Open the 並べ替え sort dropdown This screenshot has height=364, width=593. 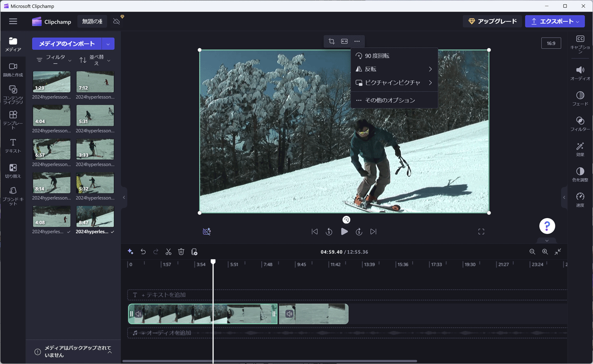click(x=95, y=60)
